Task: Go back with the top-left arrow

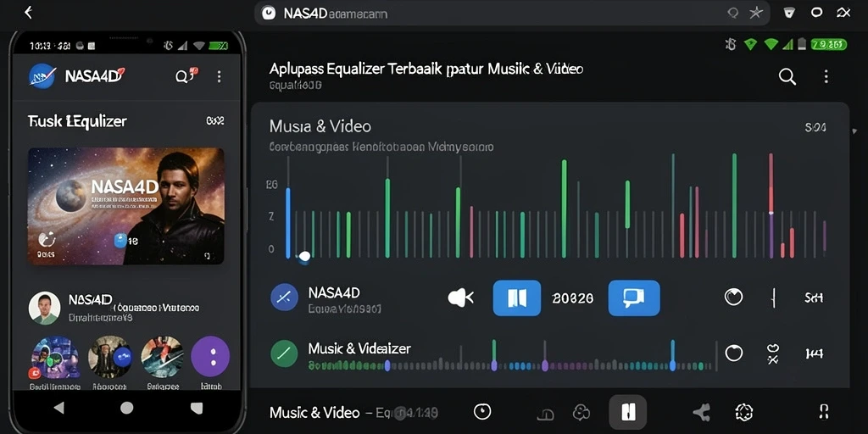Action: [x=28, y=12]
